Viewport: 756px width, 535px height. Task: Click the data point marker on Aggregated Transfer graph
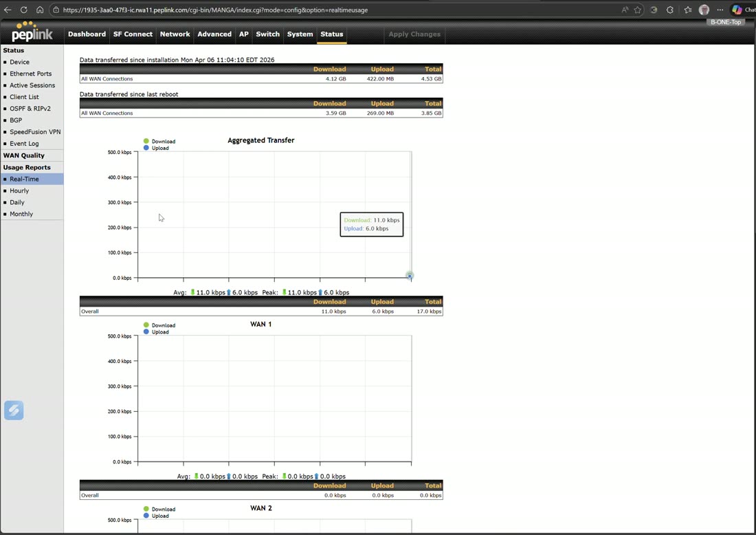(x=410, y=276)
